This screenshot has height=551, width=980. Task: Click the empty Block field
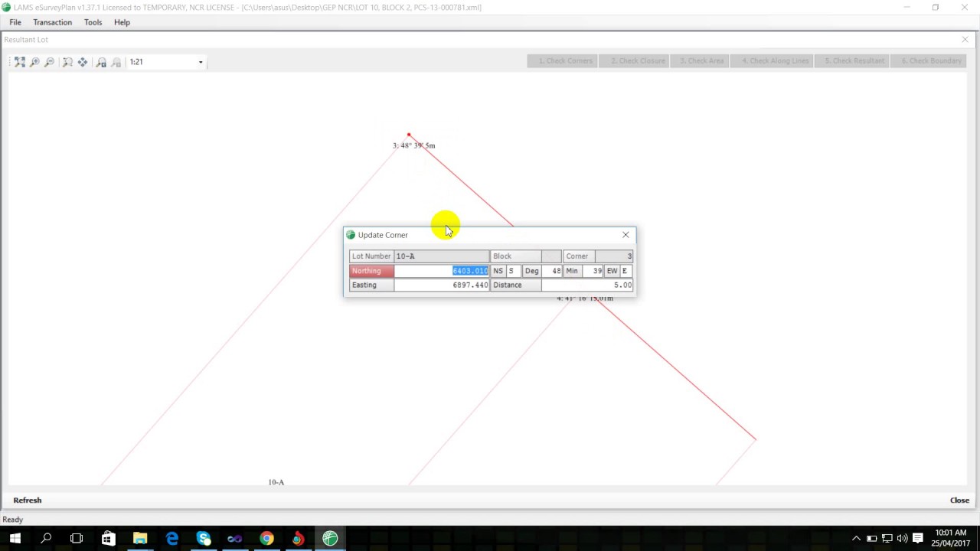tap(551, 256)
